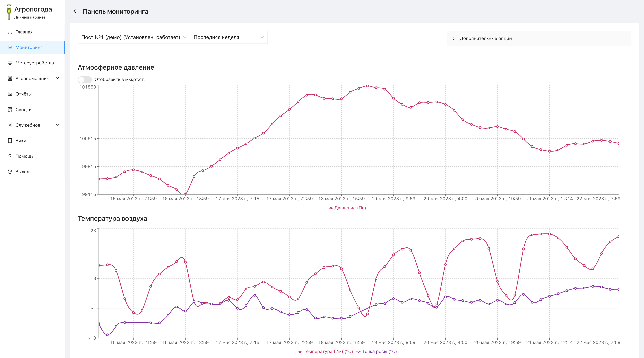Click pressure chart label 17 мая 2023 г., 7:15

(237, 199)
